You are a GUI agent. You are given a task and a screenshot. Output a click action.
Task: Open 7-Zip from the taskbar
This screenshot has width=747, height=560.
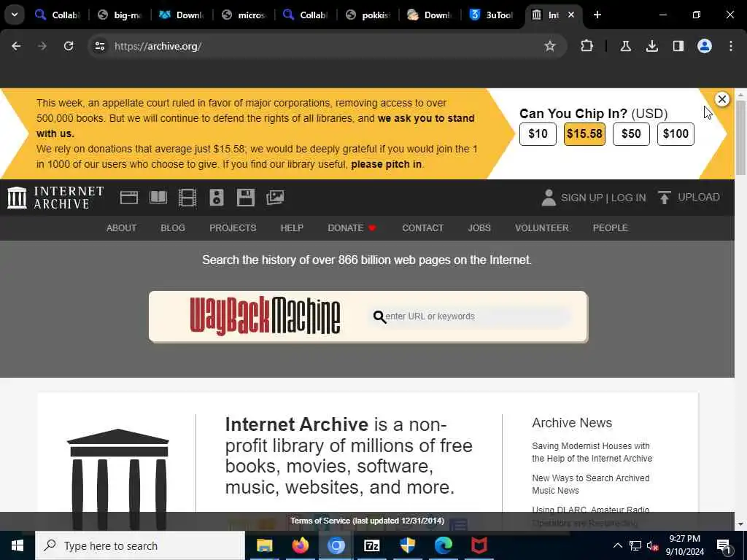371,545
